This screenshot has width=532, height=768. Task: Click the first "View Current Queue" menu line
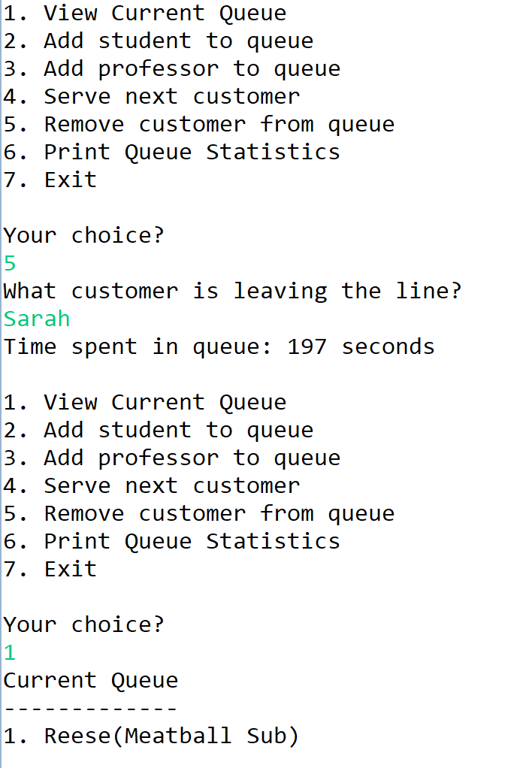click(x=145, y=14)
